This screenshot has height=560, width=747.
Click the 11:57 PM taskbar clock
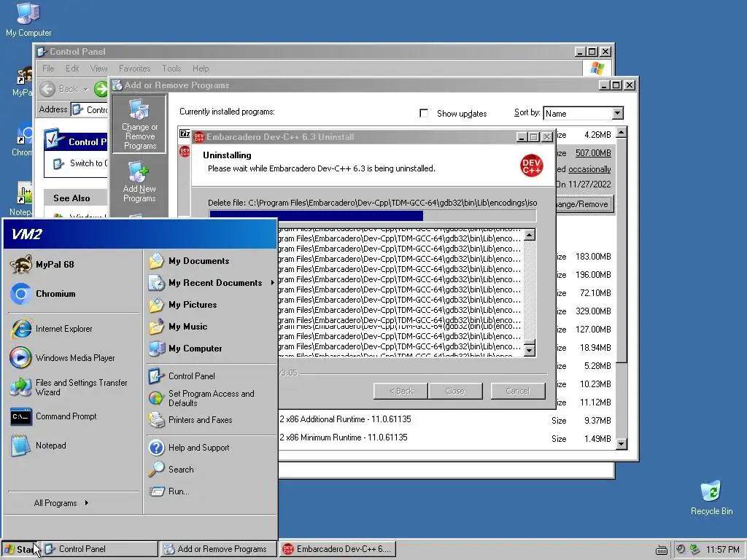[x=722, y=550]
